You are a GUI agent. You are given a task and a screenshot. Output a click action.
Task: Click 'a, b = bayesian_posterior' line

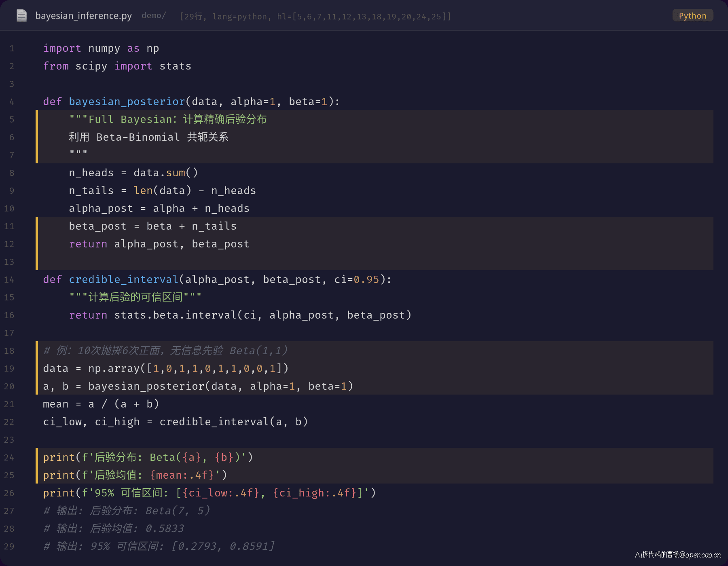coord(198,386)
